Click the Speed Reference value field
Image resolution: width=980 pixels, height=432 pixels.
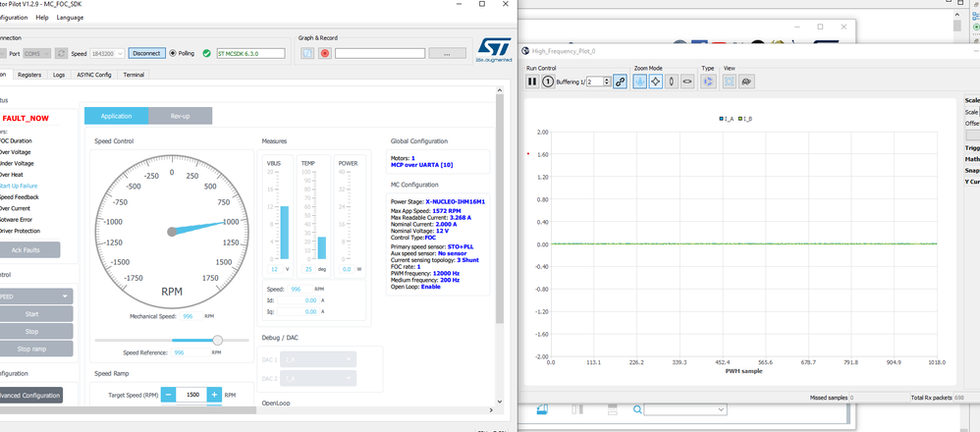[190, 352]
